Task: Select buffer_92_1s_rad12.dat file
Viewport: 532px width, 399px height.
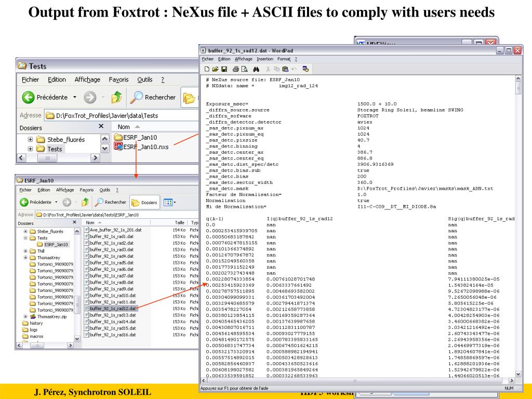Action: point(110,309)
